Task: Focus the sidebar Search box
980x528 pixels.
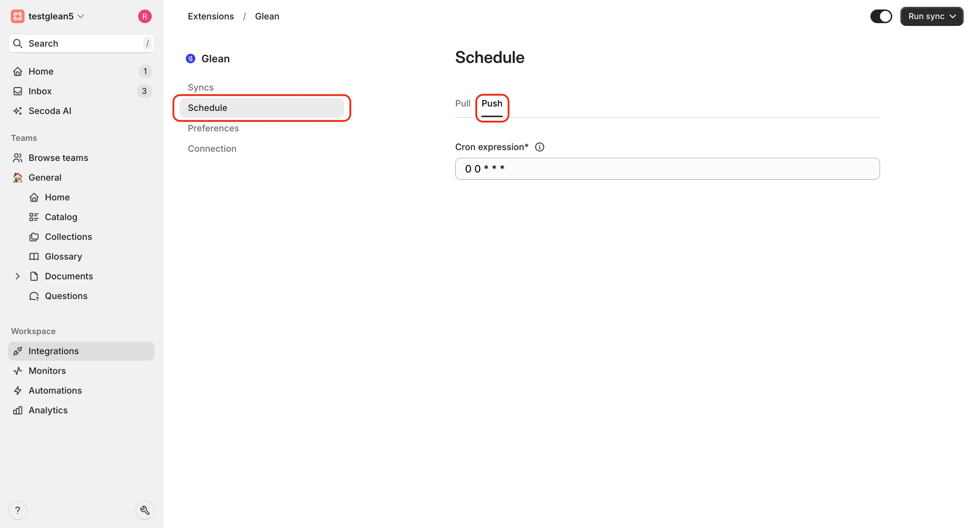Action: pyautogui.click(x=81, y=43)
